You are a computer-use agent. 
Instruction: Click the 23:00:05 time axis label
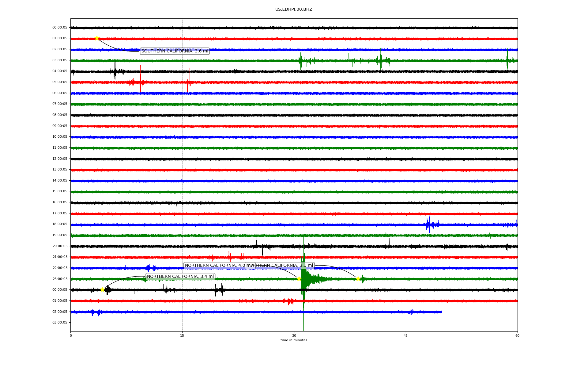point(60,279)
